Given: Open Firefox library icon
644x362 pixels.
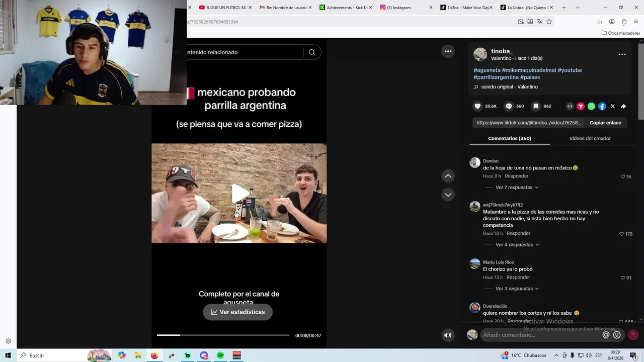Looking at the screenshot, I should click(600, 22).
